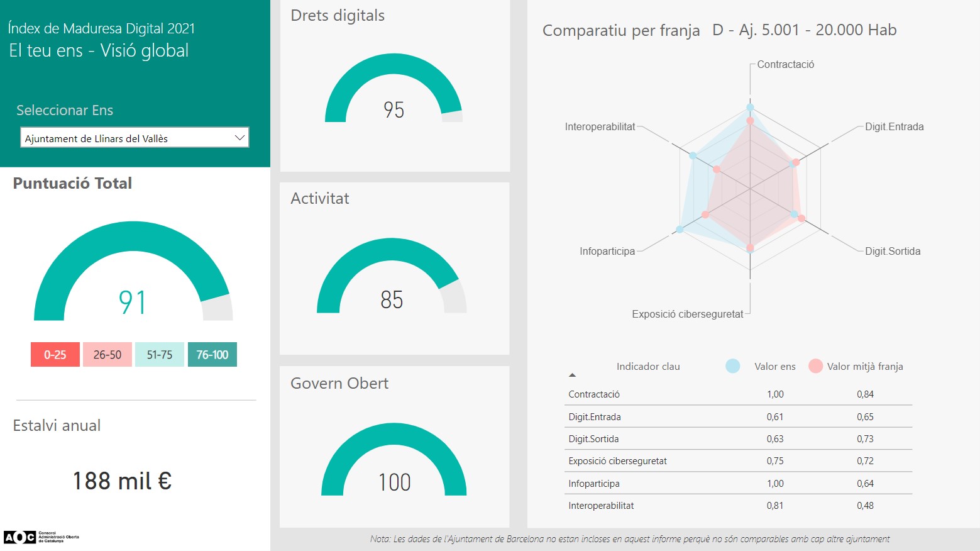
Task: Click the Govern Obert gauge showing 100
Action: [x=394, y=462]
